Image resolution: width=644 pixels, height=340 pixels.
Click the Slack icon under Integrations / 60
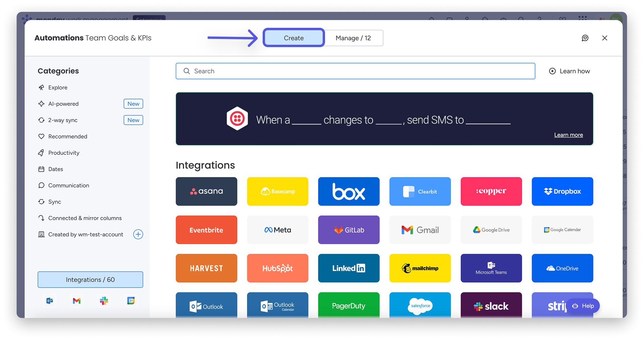(104, 301)
